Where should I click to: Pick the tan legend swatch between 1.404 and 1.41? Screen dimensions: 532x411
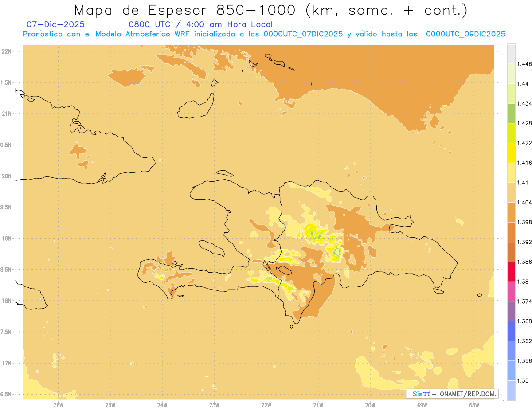click(x=511, y=192)
